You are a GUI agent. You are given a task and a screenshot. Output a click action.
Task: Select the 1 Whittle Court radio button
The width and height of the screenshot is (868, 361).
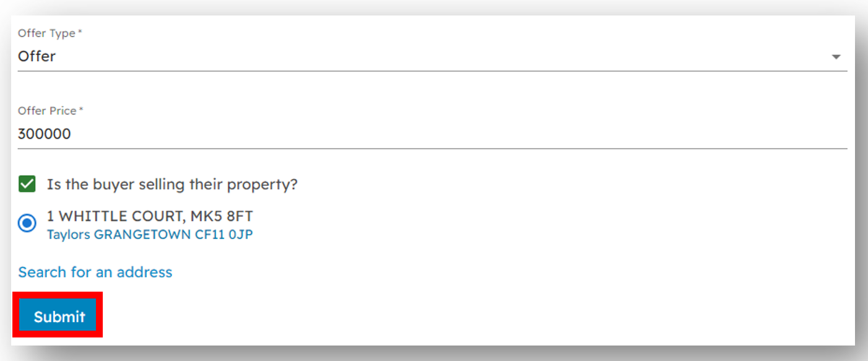click(27, 224)
